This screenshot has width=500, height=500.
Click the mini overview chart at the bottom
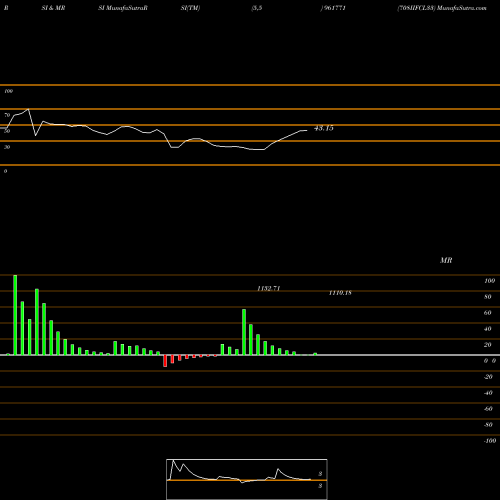[x=247, y=479]
